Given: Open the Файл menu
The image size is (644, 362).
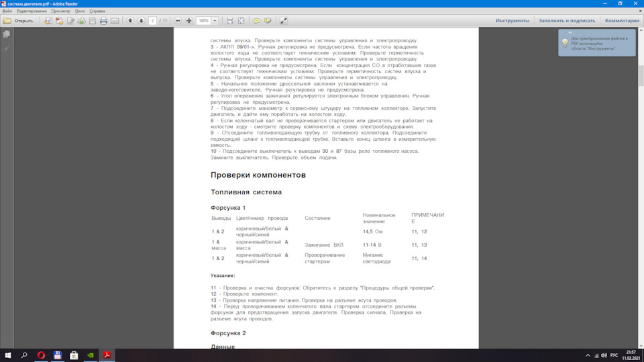Looking at the screenshot, I should [7, 11].
